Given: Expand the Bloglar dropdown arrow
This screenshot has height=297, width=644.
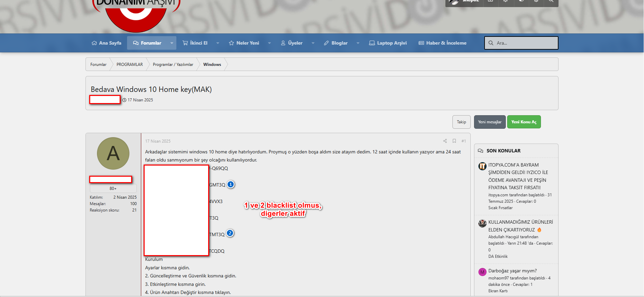Looking at the screenshot, I should [358, 43].
